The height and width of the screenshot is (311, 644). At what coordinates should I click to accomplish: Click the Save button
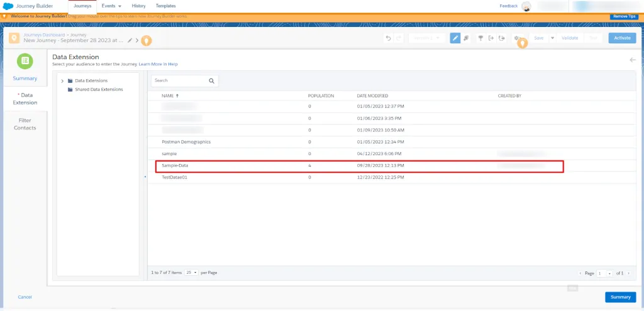(x=539, y=38)
